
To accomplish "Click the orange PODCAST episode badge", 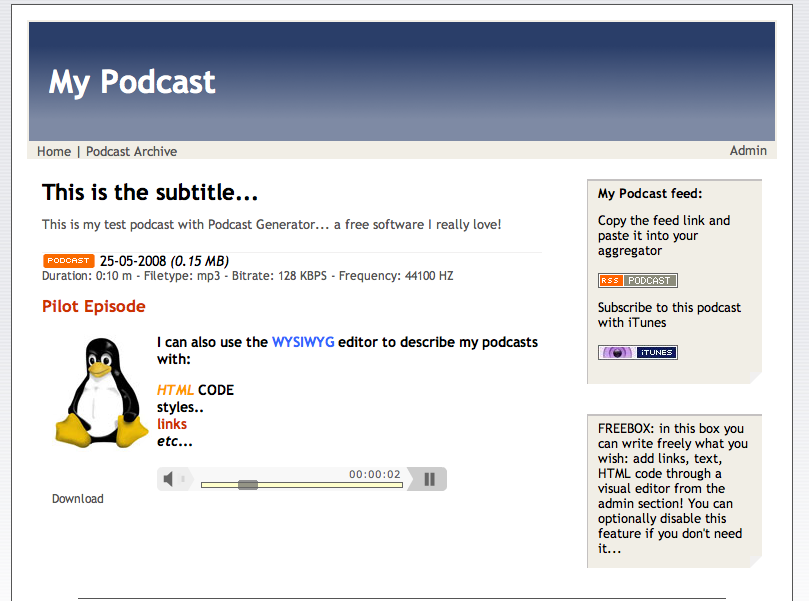I will click(67, 260).
